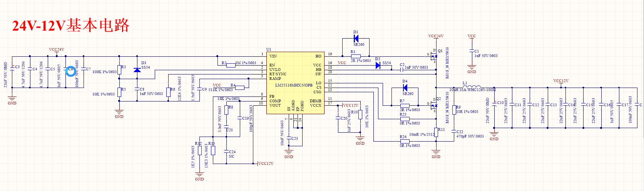Click the UVLO pin label on U1
644x191 pixels.
click(275, 70)
